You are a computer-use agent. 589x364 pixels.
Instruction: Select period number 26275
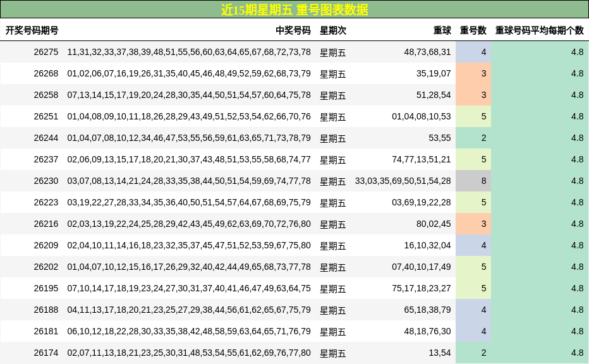tap(46, 52)
